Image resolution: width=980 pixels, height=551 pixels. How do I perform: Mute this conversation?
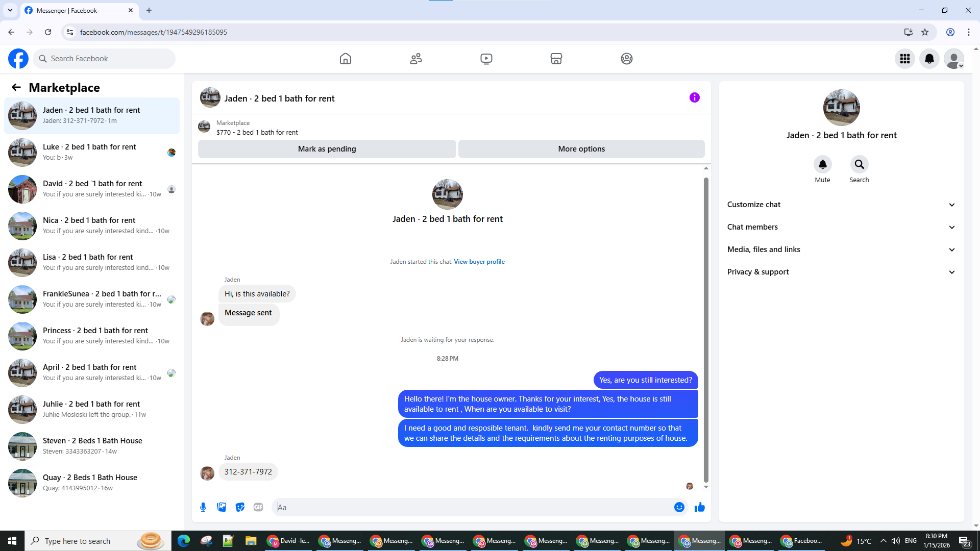tap(822, 165)
